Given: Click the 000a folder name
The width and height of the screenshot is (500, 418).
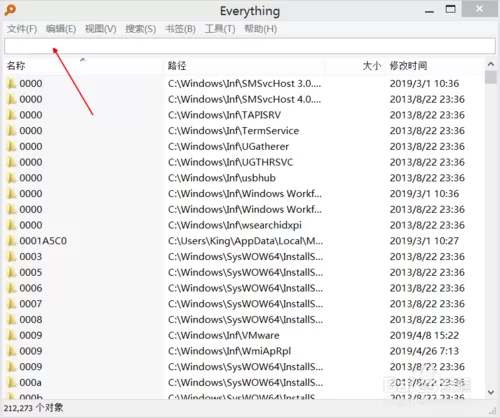Looking at the screenshot, I should (30, 382).
